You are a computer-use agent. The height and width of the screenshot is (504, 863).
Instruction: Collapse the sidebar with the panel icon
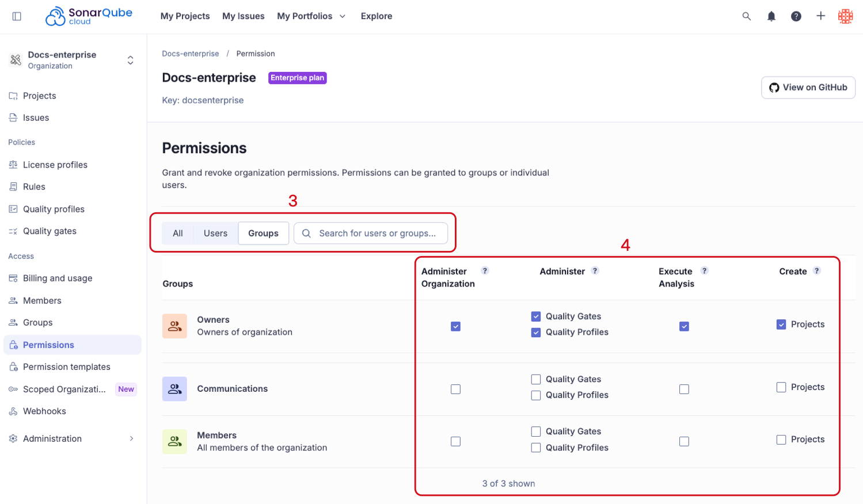[x=17, y=16]
